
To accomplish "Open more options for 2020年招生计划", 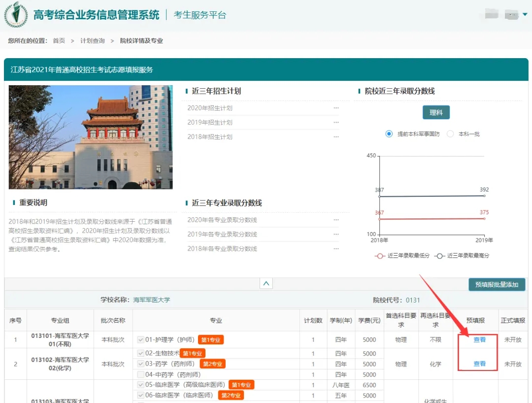I will [x=336, y=108].
